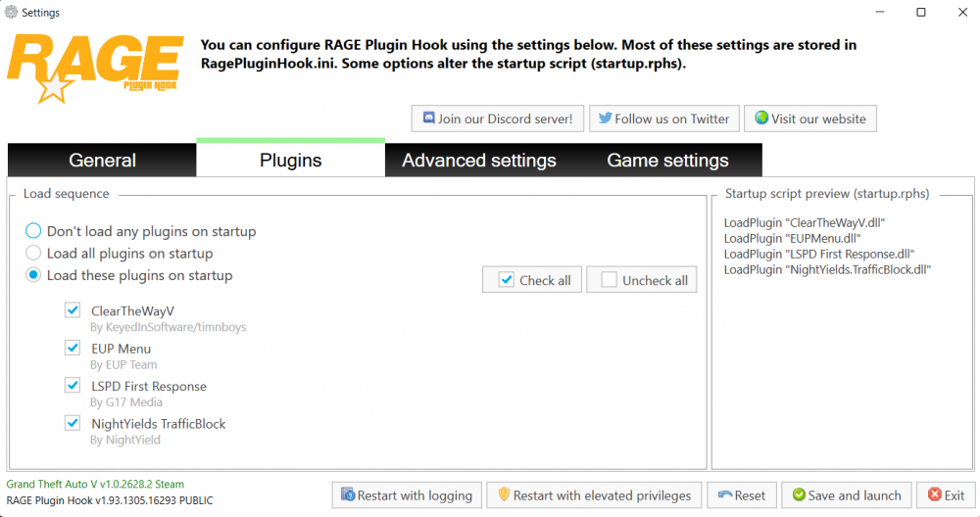Click the logging icon on Restart with logging
Screen dimensions: 980x517
[348, 494]
